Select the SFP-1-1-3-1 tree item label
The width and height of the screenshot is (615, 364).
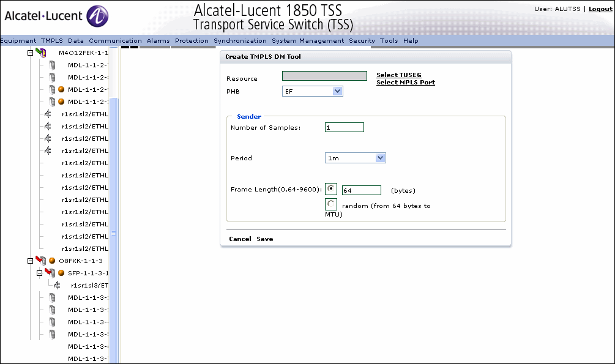(88, 273)
